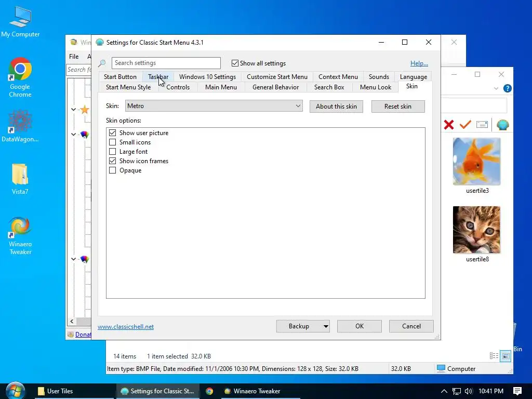The width and height of the screenshot is (532, 399).
Task: Click the About this skin button
Action: pos(336,107)
